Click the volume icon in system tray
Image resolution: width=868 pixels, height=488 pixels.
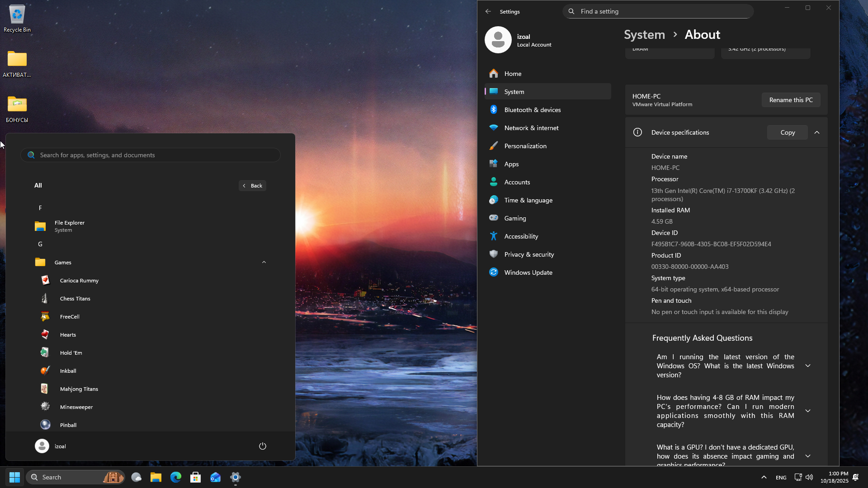click(x=809, y=477)
